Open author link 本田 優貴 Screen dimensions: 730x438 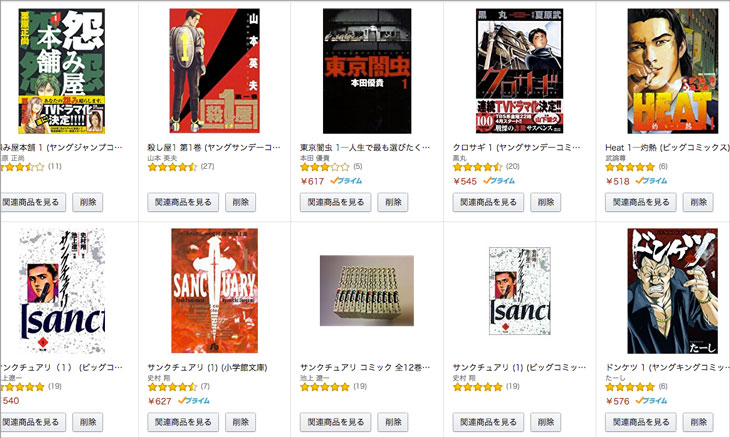[x=314, y=158]
